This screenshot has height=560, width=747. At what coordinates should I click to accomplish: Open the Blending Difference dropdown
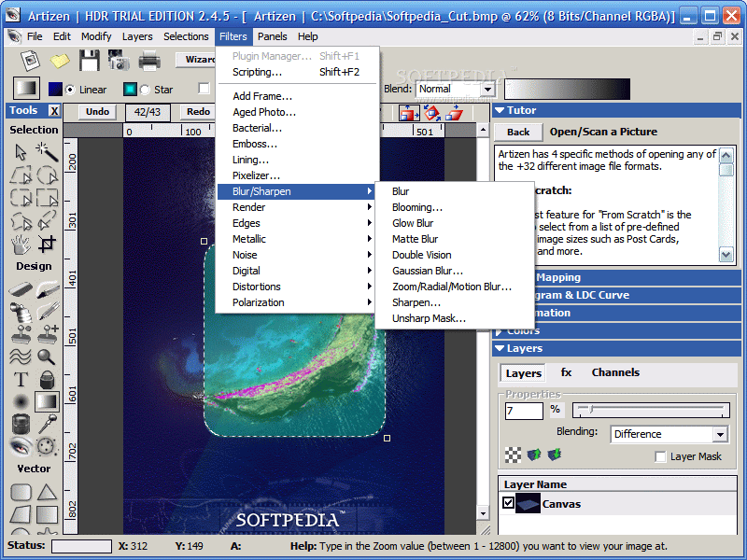click(x=720, y=434)
